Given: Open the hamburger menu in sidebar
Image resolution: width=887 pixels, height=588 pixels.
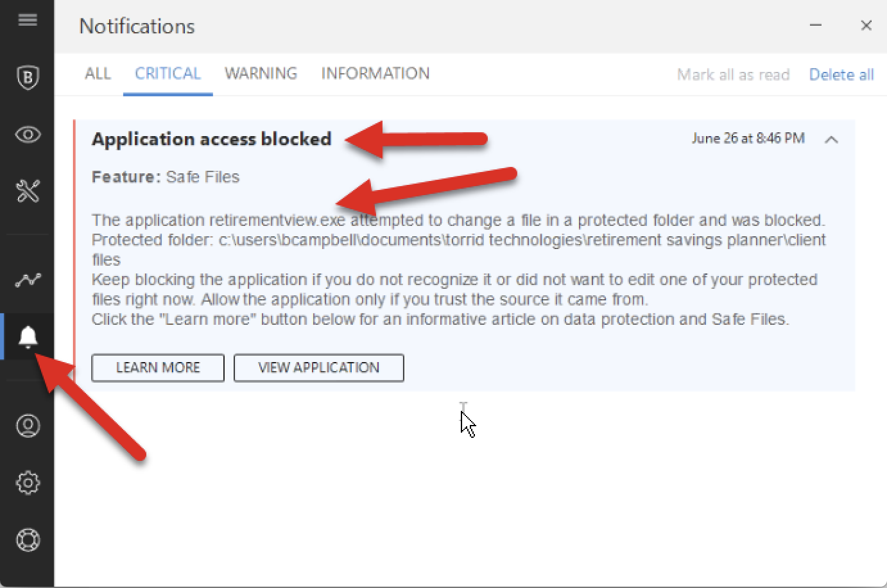Looking at the screenshot, I should click(27, 20).
